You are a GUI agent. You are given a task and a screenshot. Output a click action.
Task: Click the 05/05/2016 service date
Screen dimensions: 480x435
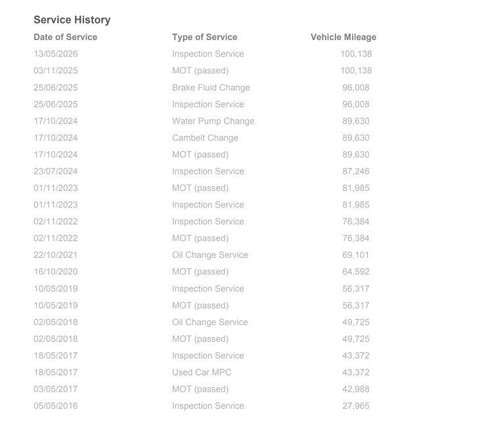[56, 406]
